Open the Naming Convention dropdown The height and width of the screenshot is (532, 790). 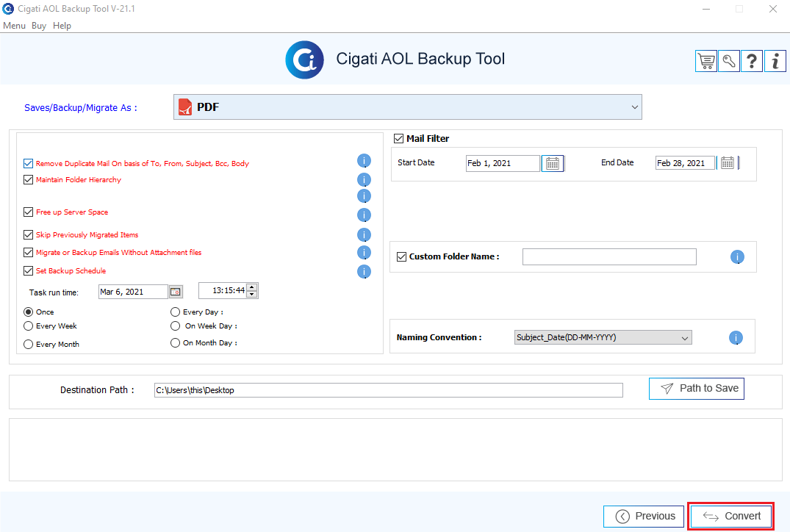pyautogui.click(x=603, y=337)
